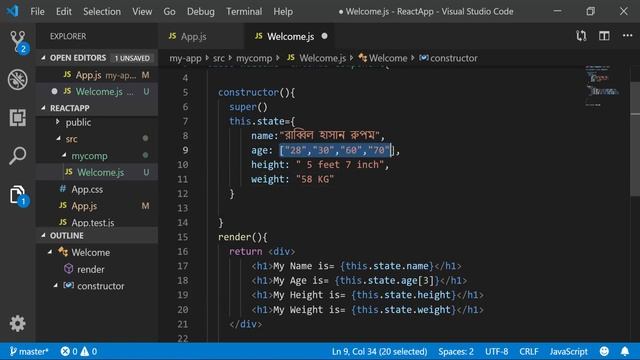Open the Help menu
This screenshot has width=640, height=360.
click(x=283, y=11)
